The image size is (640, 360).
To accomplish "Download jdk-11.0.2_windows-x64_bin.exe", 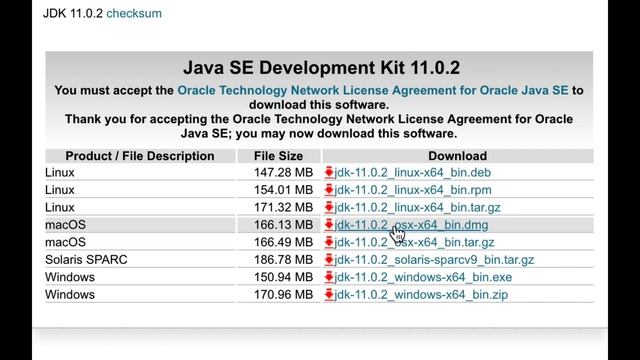I will click(x=423, y=277).
